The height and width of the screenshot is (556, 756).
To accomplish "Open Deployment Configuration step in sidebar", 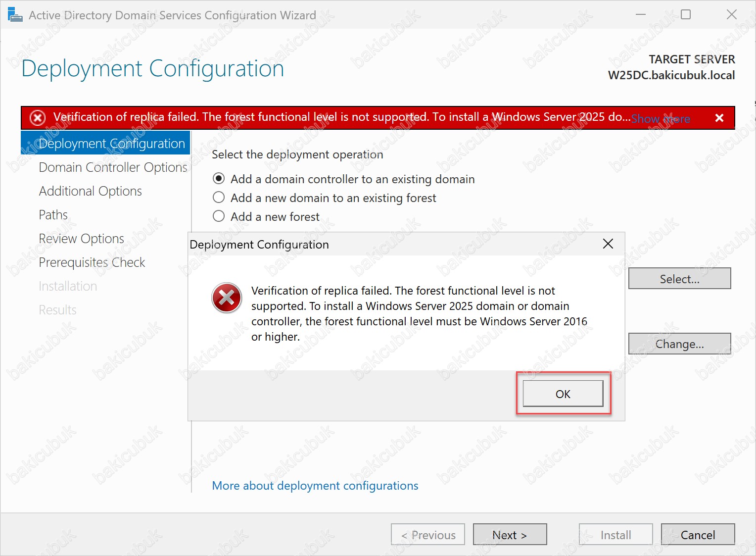I will coord(105,143).
